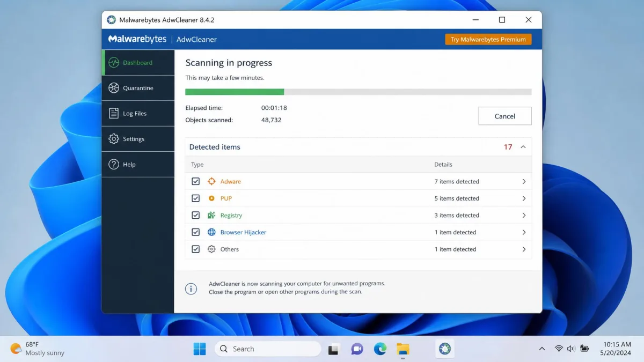This screenshot has height=362, width=644.
Task: Open Microsoft Edge from the taskbar
Action: click(380, 349)
